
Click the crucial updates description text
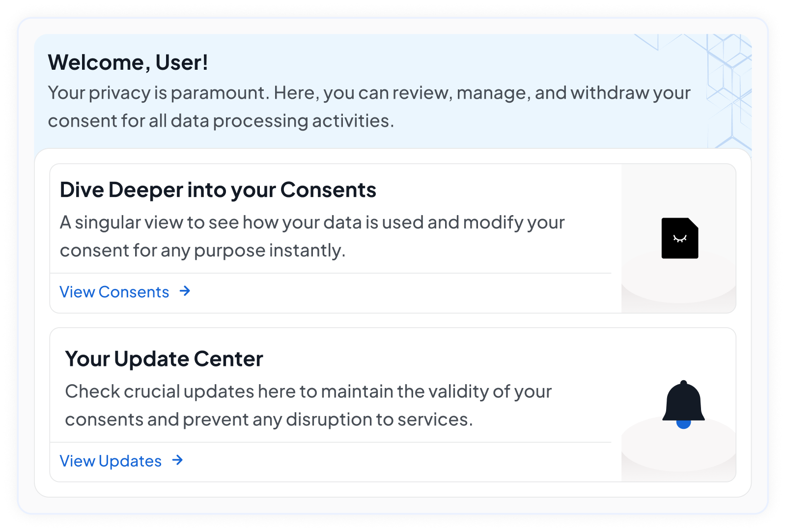[x=309, y=405]
